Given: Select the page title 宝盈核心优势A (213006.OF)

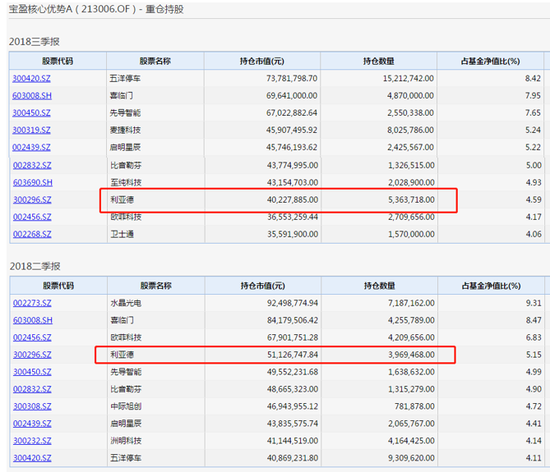Looking at the screenshot, I should click(72, 9).
